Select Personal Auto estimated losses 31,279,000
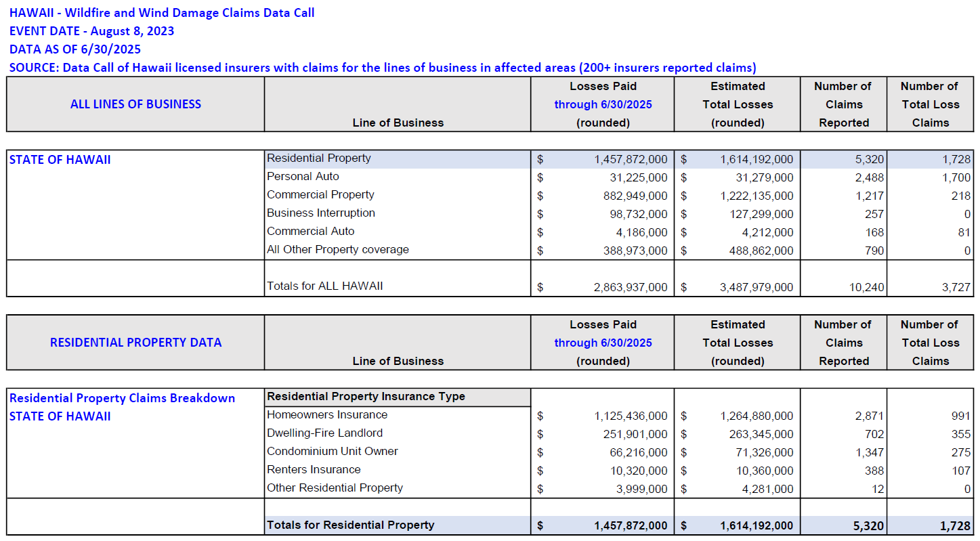980x541 pixels. [765, 178]
